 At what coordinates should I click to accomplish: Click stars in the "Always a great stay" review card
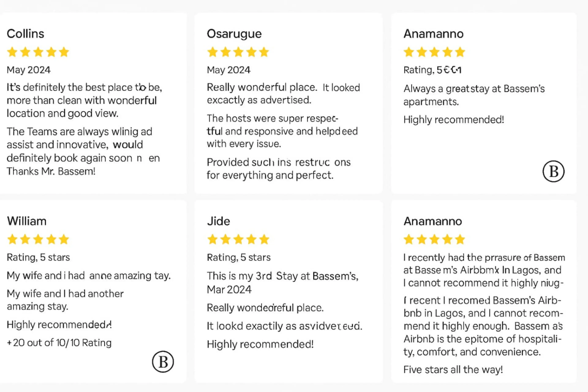[434, 52]
